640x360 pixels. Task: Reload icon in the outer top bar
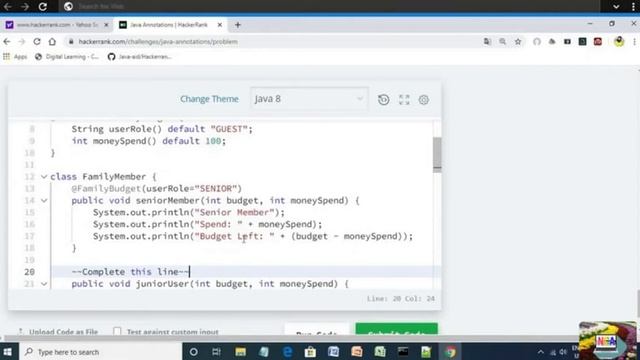(x=42, y=6)
